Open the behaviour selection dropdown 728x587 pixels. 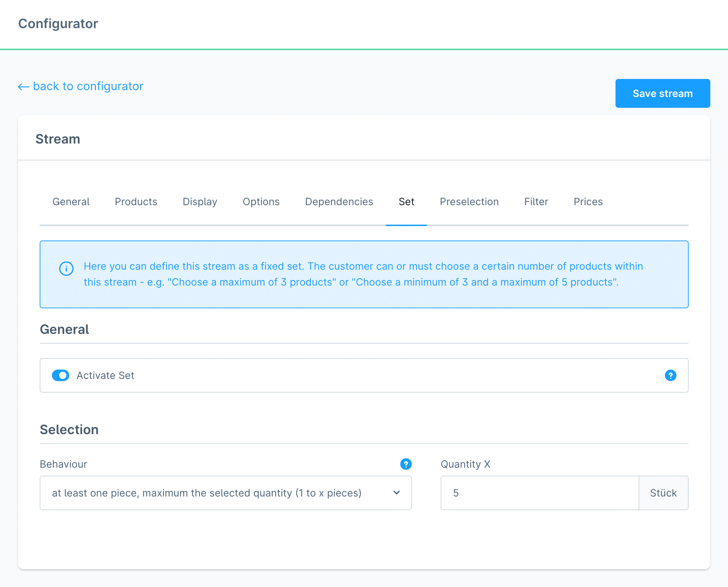[225, 493]
